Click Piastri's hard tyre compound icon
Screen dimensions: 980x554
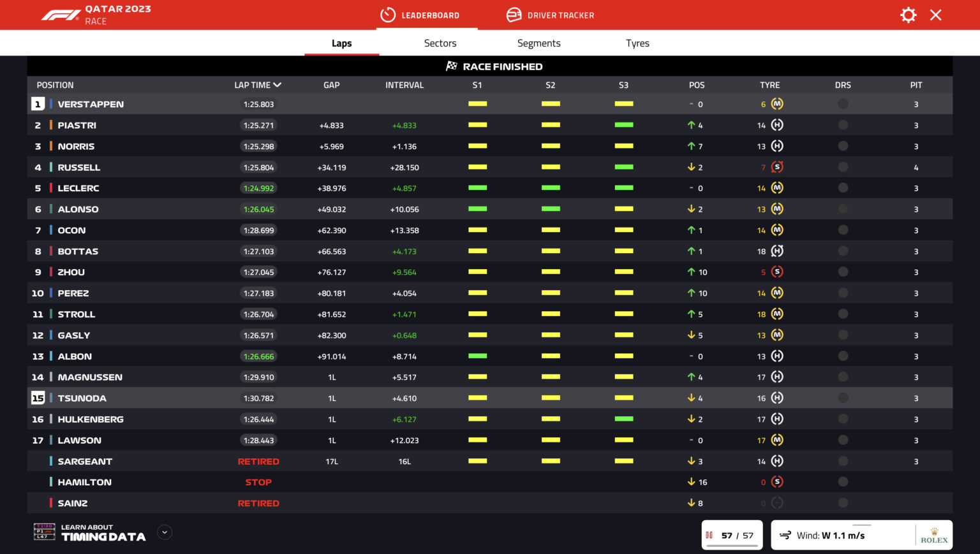click(x=777, y=125)
